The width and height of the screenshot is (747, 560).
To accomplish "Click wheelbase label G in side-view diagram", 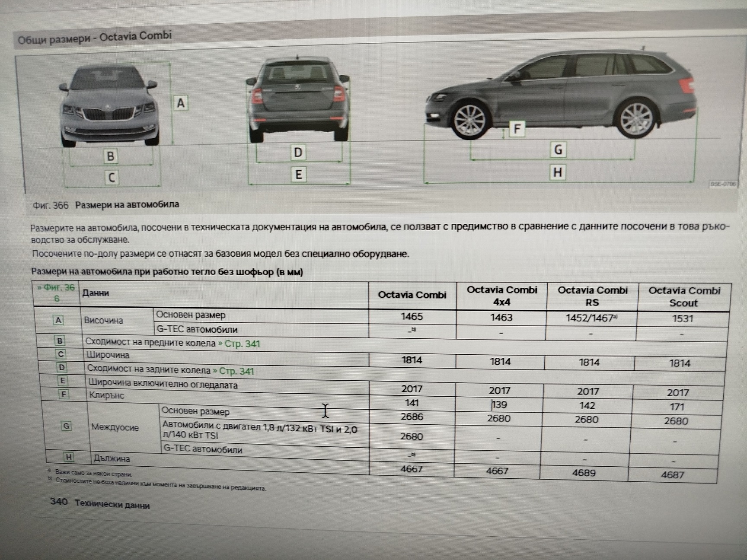I will click(558, 150).
